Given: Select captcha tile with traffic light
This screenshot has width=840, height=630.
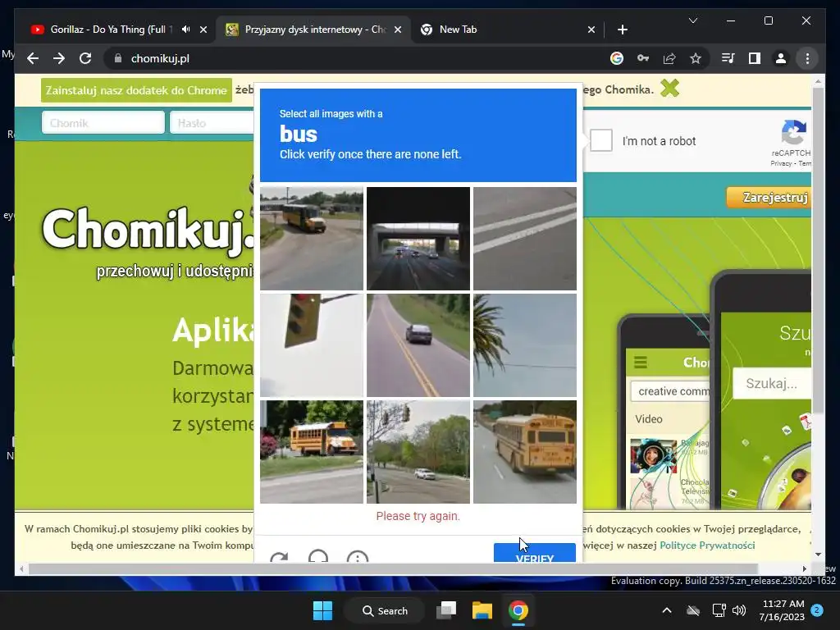Looking at the screenshot, I should click(312, 345).
